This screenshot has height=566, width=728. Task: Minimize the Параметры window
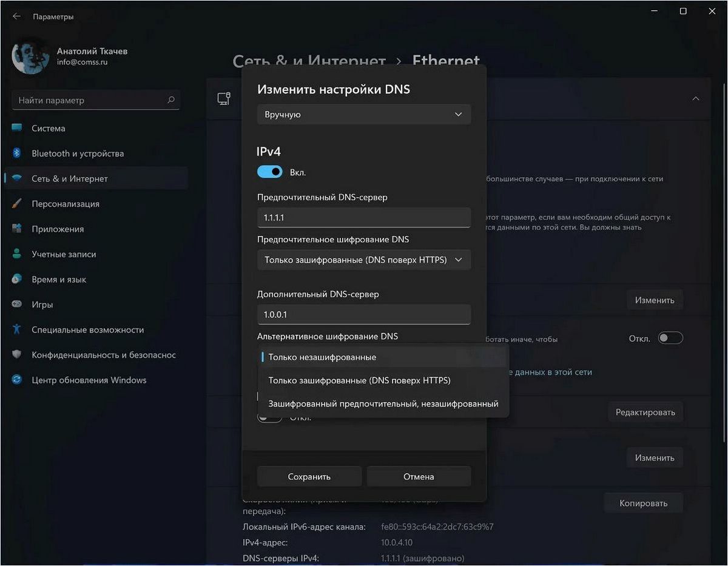pos(655,11)
